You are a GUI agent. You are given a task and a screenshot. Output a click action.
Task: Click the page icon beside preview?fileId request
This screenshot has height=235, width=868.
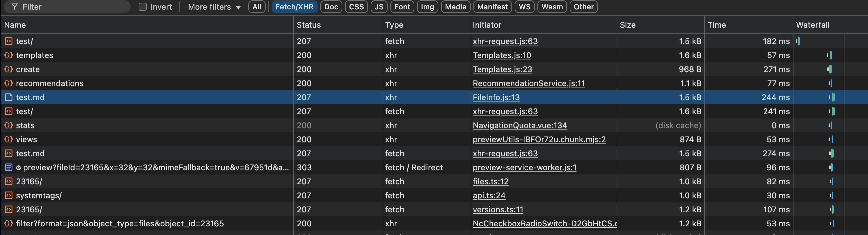8,168
